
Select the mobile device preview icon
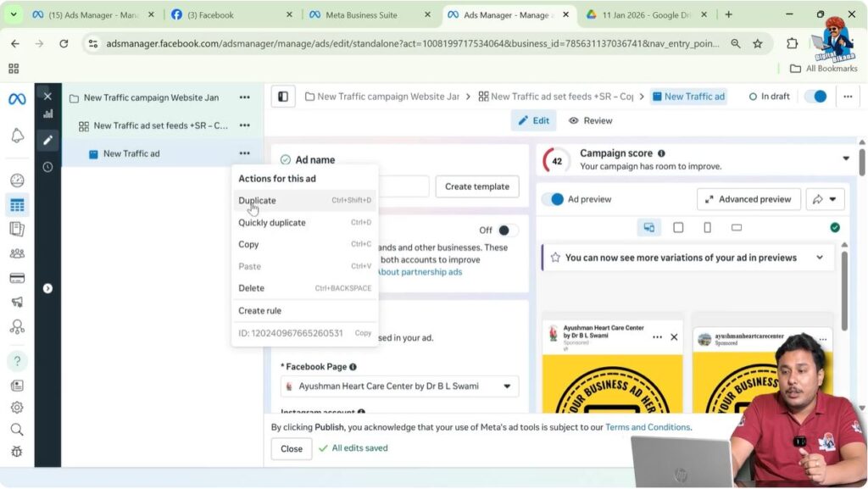(x=707, y=227)
